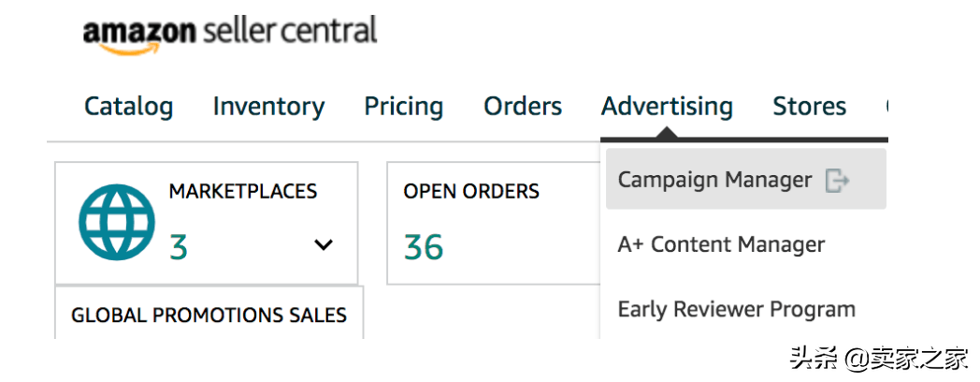Viewport: 980px width, 382px height.
Task: Click the MARKETPLACES card label
Action: coord(243,190)
